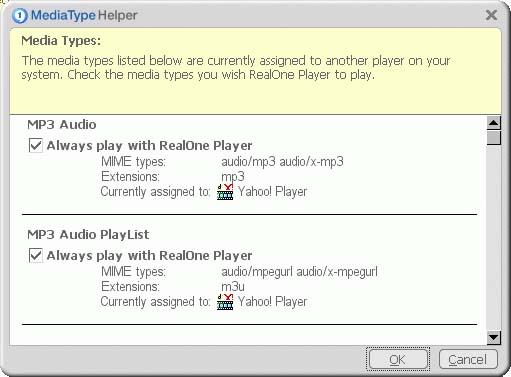Dismiss dialog with the Cancel button
The height and width of the screenshot is (377, 511).
click(468, 359)
